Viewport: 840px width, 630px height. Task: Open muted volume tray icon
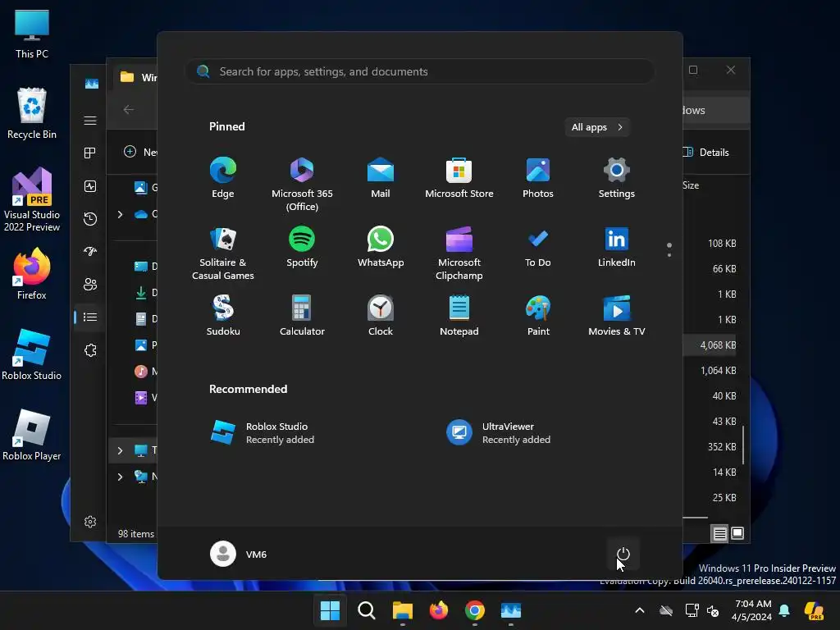tap(713, 610)
